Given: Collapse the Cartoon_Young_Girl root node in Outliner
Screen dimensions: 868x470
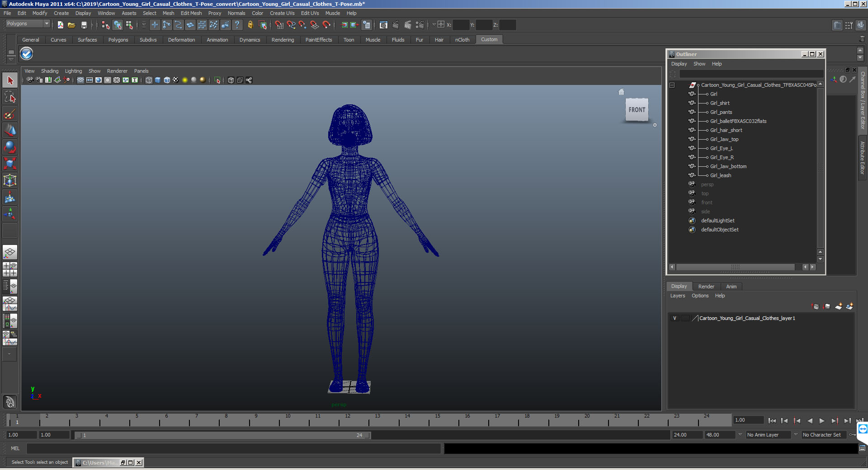Looking at the screenshot, I should (672, 85).
